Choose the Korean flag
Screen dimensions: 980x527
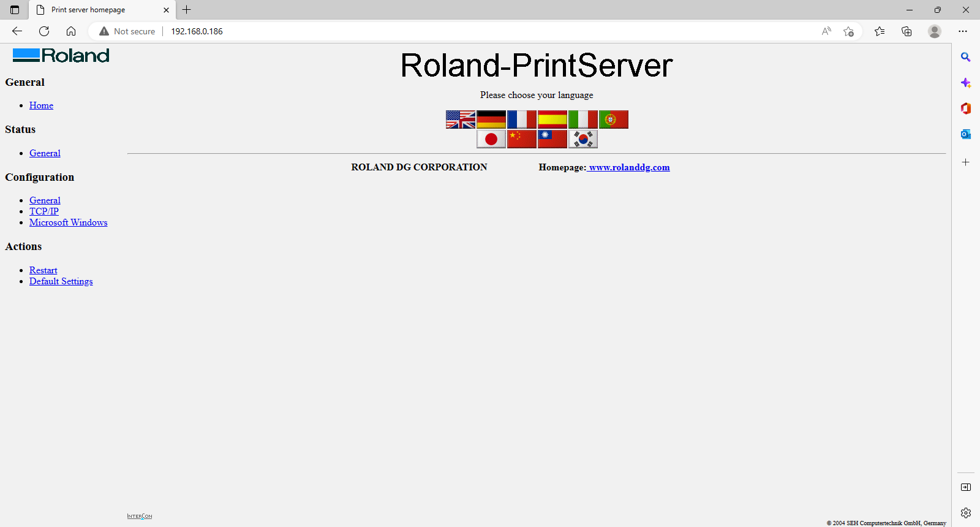click(x=583, y=139)
